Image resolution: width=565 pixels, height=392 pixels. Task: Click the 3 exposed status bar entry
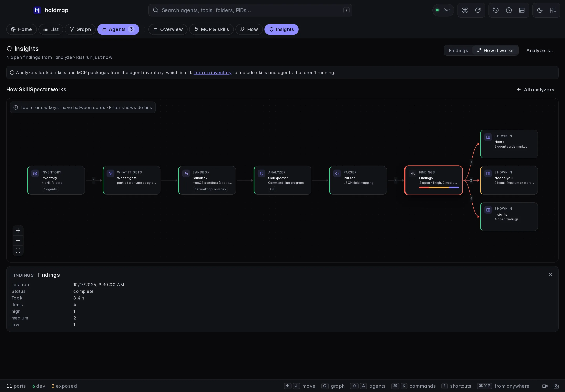pyautogui.click(x=64, y=386)
